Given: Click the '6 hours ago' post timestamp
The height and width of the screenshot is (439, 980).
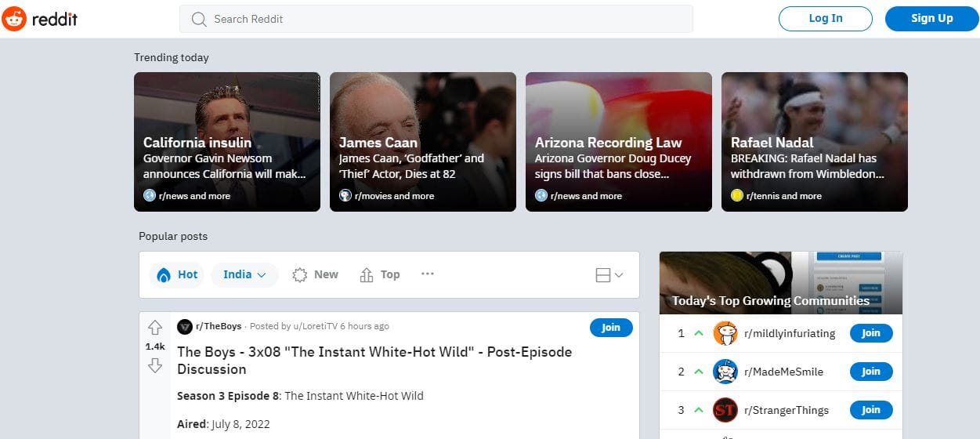Looking at the screenshot, I should (364, 327).
